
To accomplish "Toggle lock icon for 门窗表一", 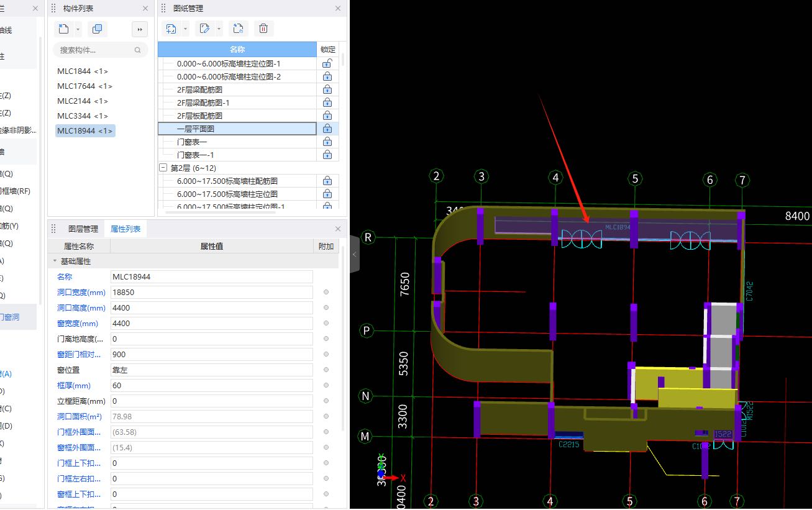I will (x=327, y=142).
